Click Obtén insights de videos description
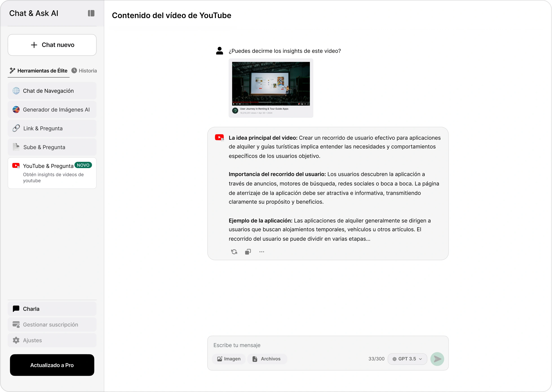The width and height of the screenshot is (552, 392). point(53,178)
